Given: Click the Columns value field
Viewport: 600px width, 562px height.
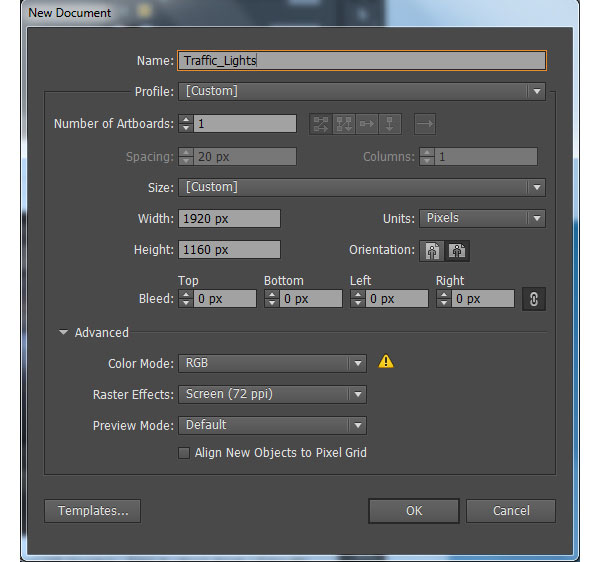Looking at the screenshot, I should click(486, 157).
